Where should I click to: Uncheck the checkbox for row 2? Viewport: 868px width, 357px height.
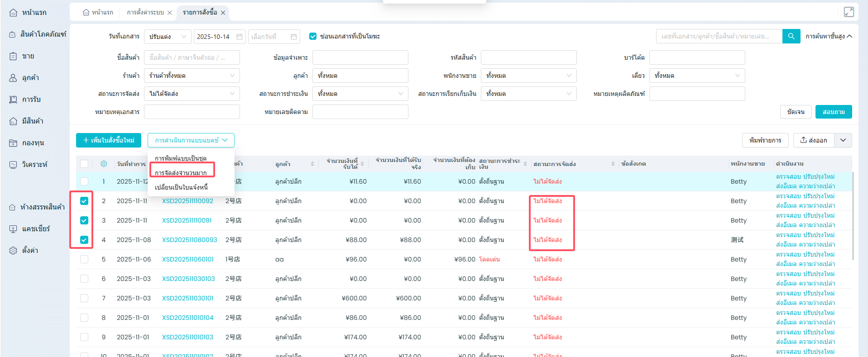click(84, 201)
